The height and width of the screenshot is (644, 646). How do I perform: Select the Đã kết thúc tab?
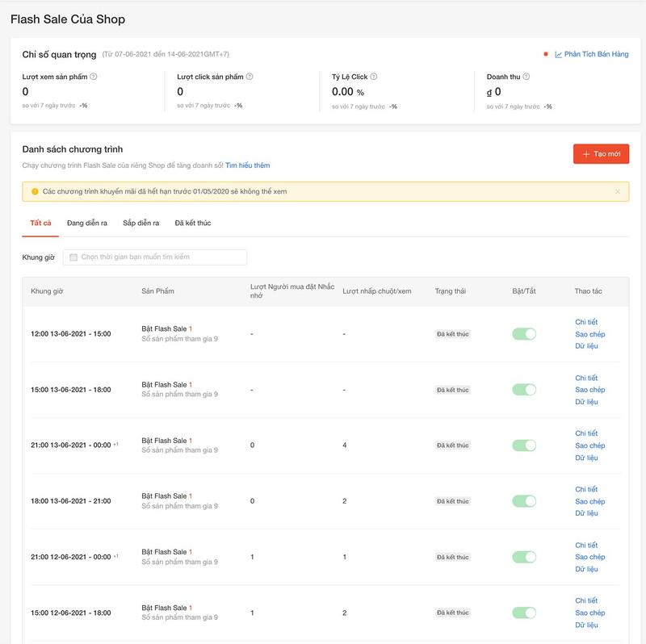point(193,223)
